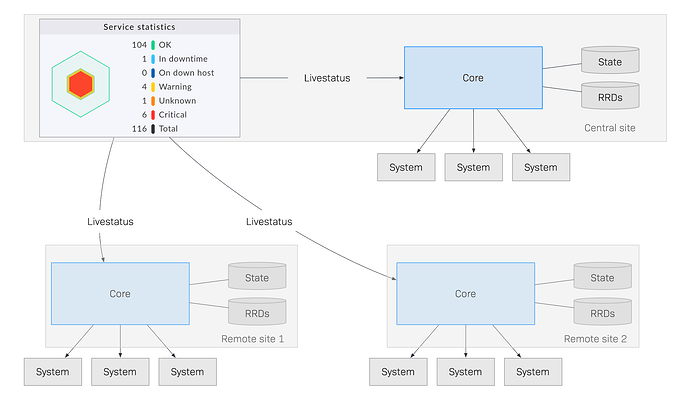Select the Unknown label
690x396 pixels.
tap(177, 101)
